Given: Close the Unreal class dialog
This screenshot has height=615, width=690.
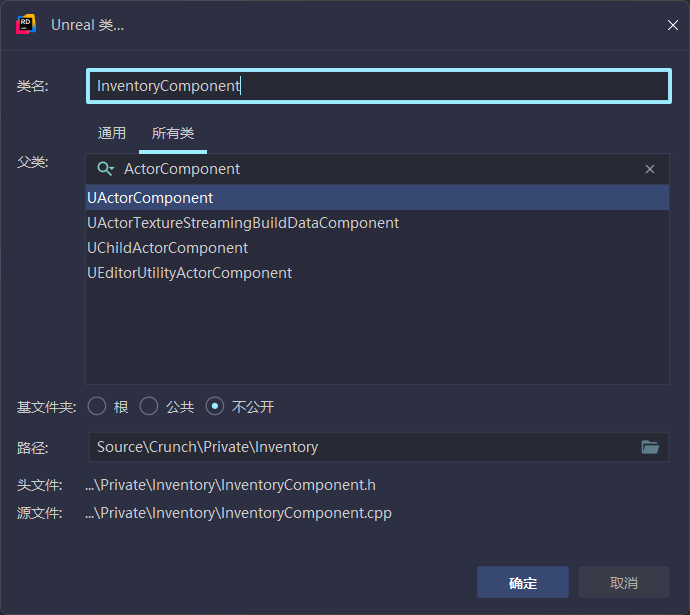Looking at the screenshot, I should [672, 25].
